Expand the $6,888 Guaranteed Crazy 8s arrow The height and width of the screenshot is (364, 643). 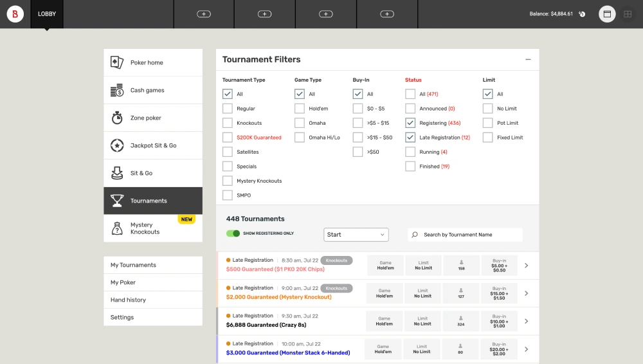(x=526, y=322)
